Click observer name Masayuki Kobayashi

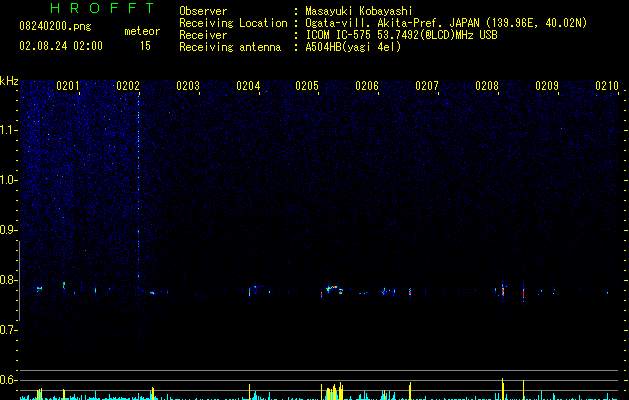pos(359,11)
